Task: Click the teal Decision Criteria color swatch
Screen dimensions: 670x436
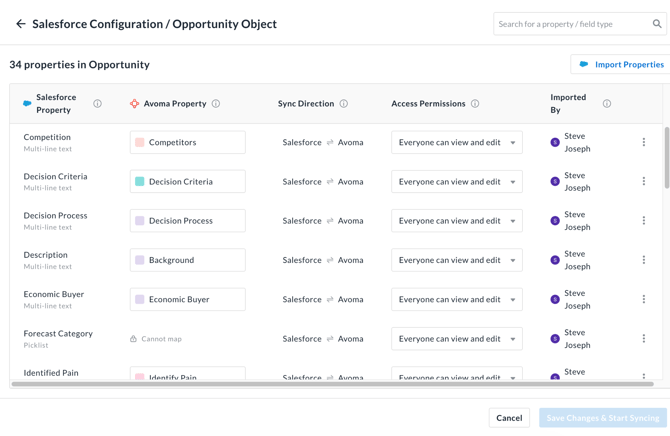Action: pos(140,182)
